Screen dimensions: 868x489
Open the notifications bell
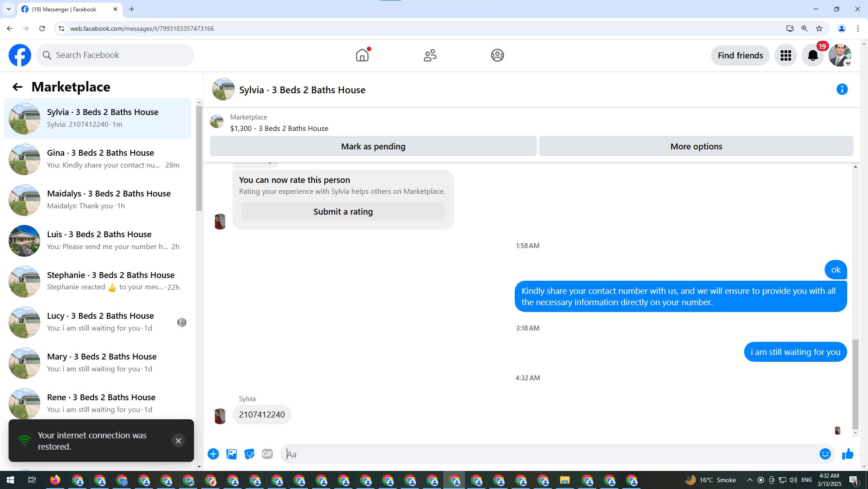(x=813, y=55)
